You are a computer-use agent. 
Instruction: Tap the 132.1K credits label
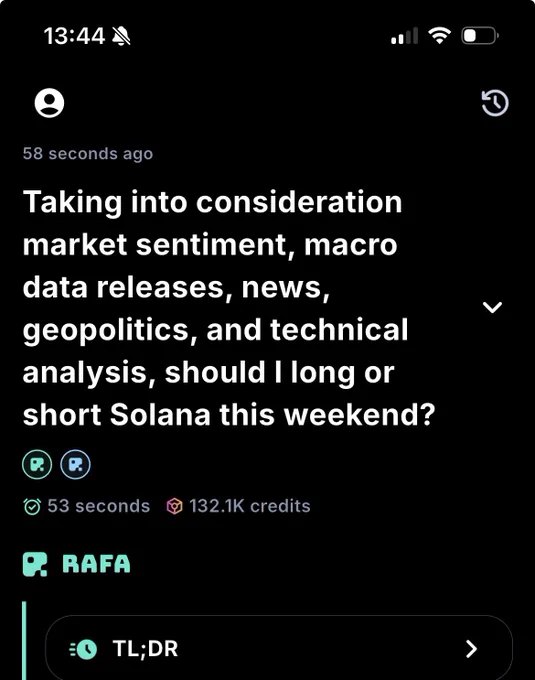[250, 506]
